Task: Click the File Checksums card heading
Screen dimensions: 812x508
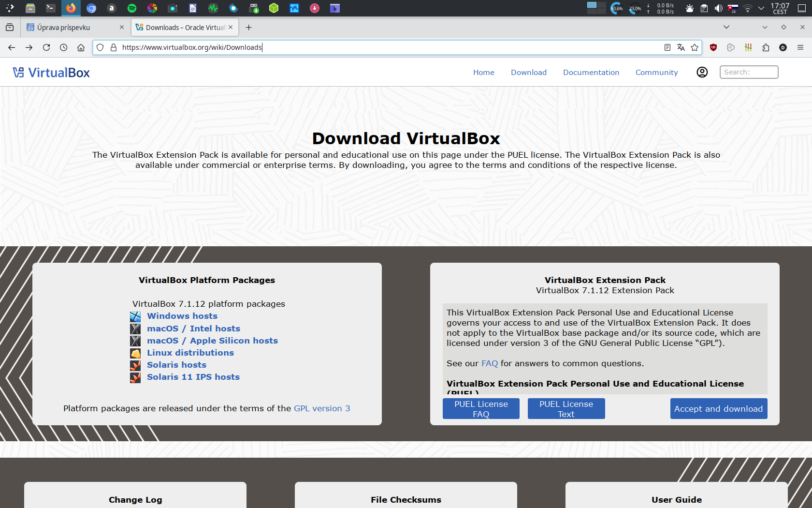Action: pyautogui.click(x=406, y=500)
